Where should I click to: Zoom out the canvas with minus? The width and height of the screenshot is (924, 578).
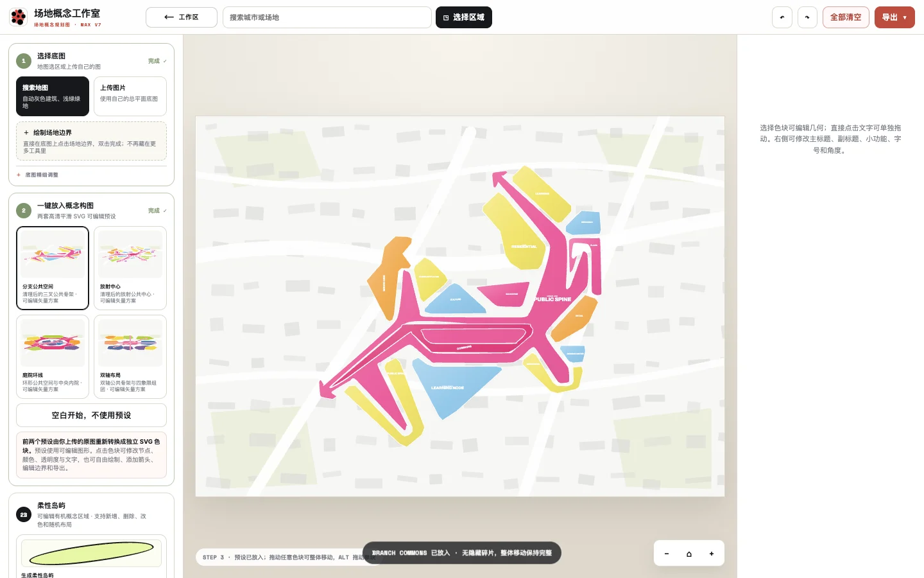pyautogui.click(x=667, y=554)
